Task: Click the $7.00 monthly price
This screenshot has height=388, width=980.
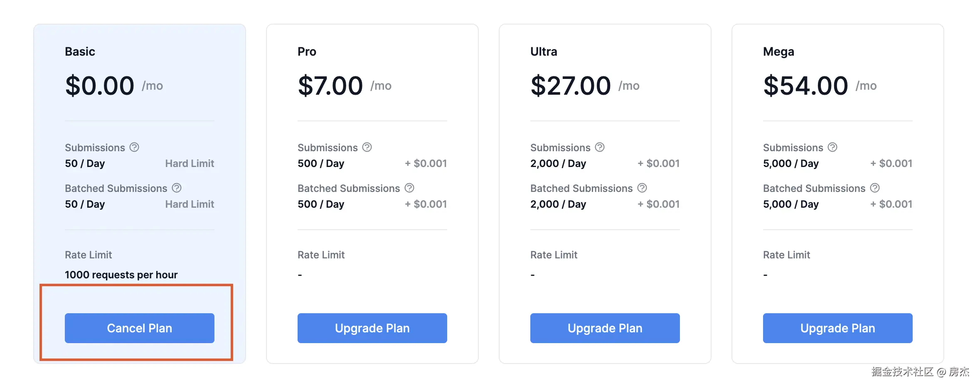Action: [330, 86]
